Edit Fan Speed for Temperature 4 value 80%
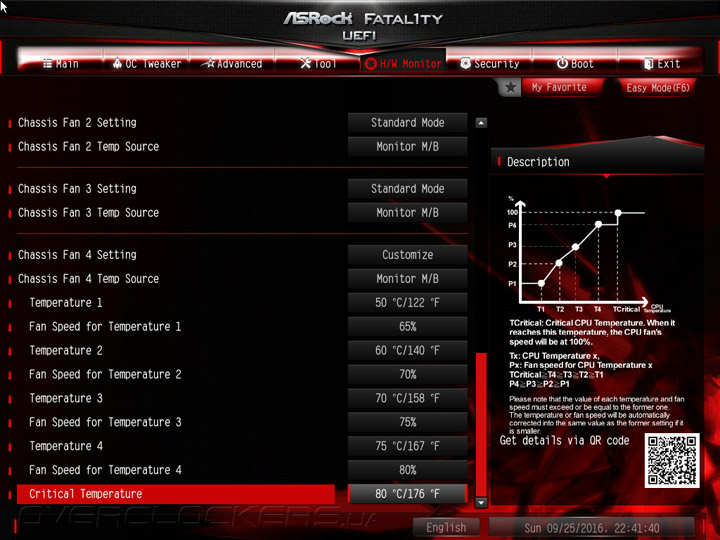The height and width of the screenshot is (540, 720). (407, 470)
